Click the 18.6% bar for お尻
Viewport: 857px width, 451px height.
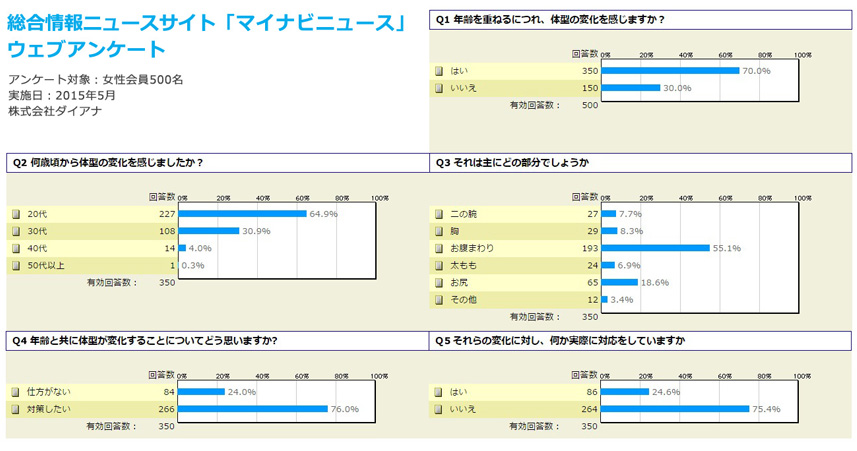pyautogui.click(x=620, y=283)
